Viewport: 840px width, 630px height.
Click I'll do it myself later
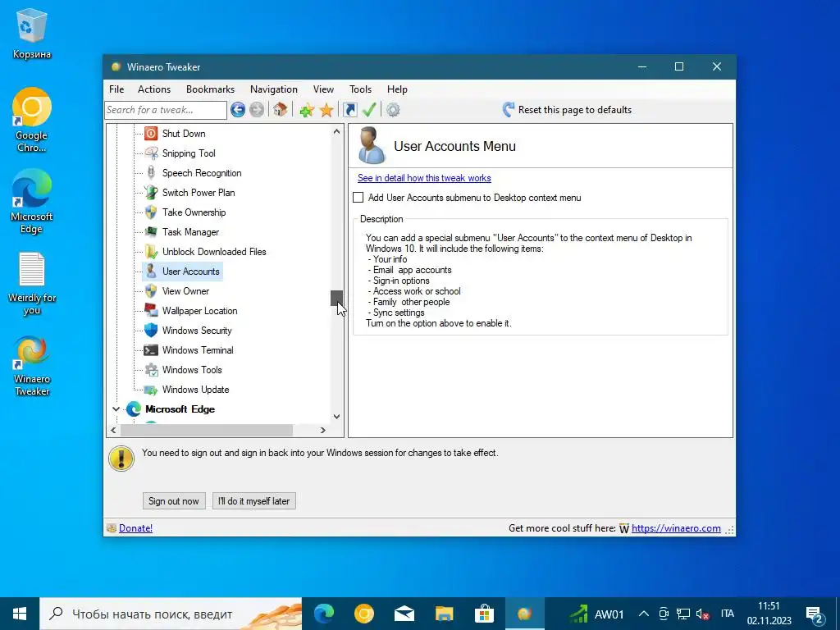(254, 501)
